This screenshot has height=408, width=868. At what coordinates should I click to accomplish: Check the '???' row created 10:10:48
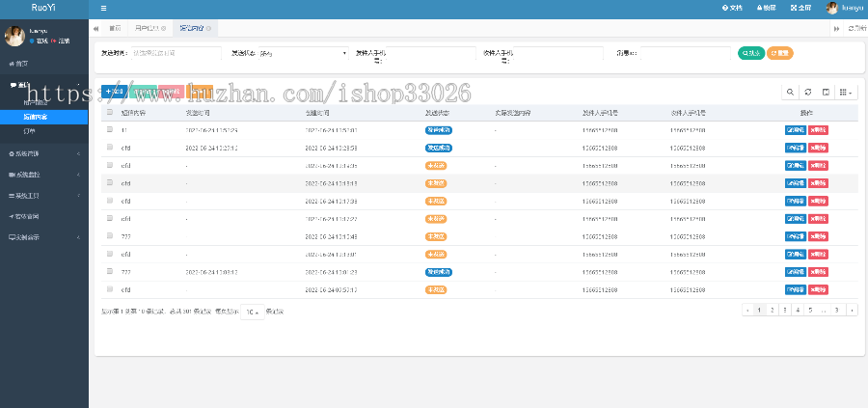click(x=110, y=236)
